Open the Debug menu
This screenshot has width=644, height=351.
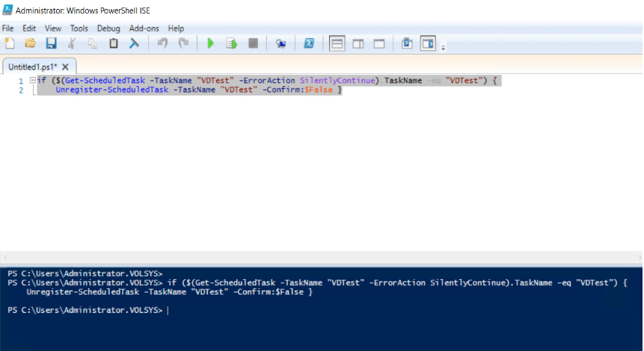coord(108,28)
